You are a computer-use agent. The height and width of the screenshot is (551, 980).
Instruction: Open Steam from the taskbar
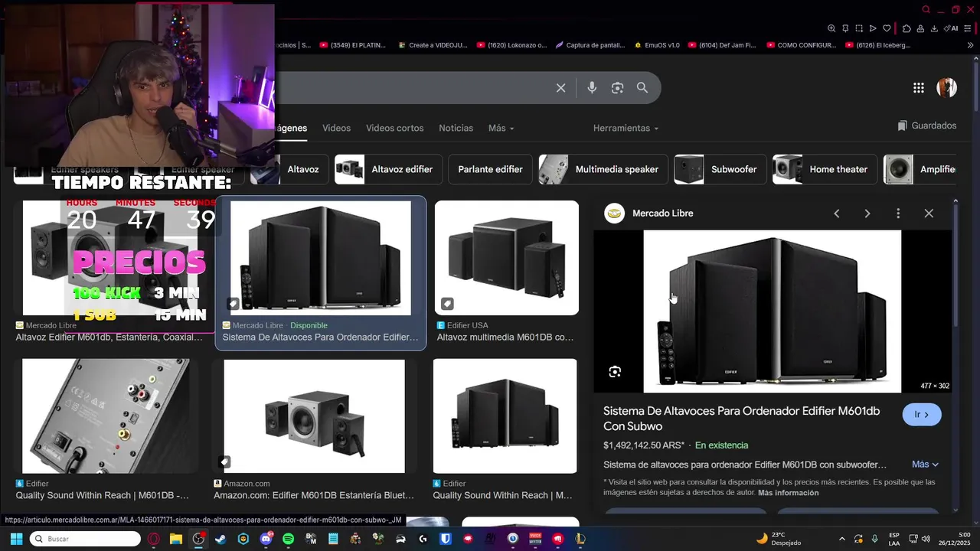point(220,539)
